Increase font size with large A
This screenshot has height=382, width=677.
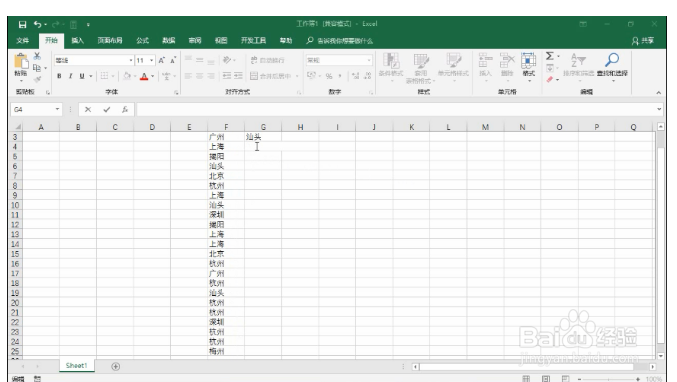(x=161, y=60)
